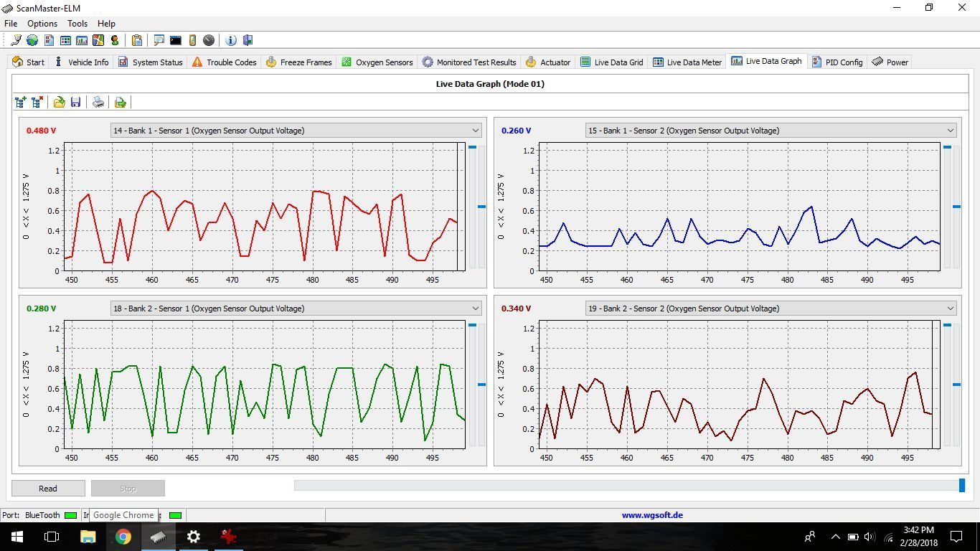This screenshot has width=980, height=551.
Task: Click the connect cable icon in the main toolbar
Action: coord(15,40)
